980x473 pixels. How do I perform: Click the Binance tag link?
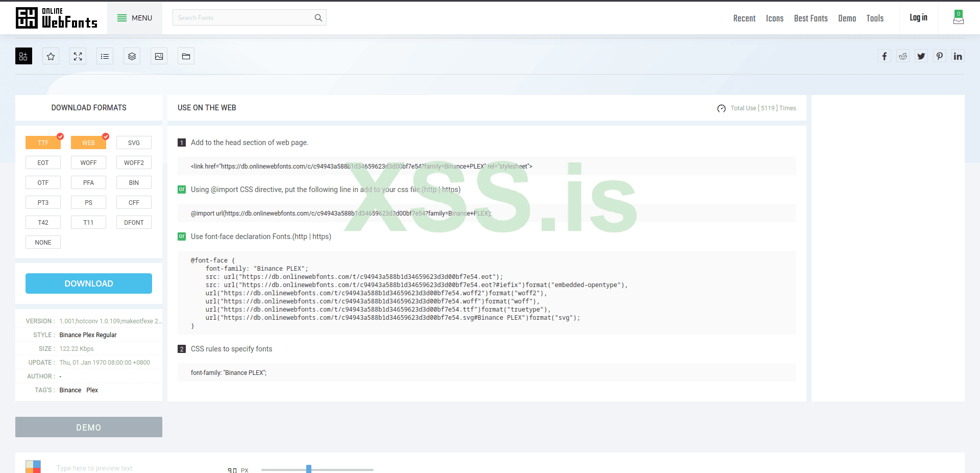tap(70, 390)
